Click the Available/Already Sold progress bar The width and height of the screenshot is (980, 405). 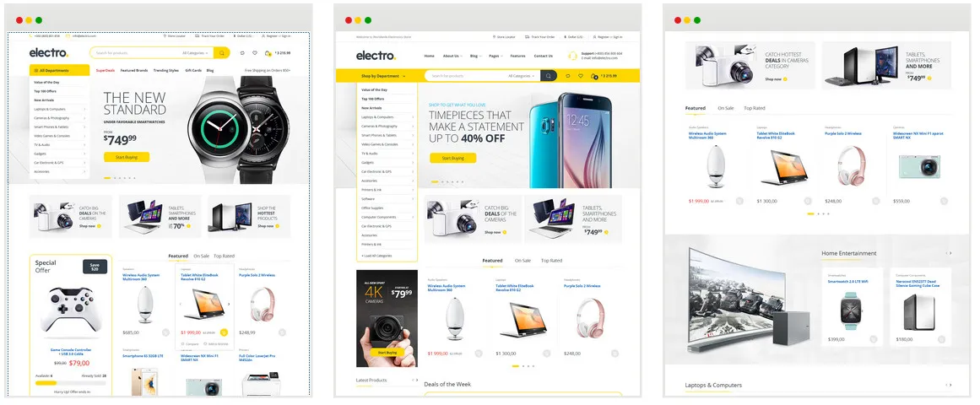(x=71, y=383)
